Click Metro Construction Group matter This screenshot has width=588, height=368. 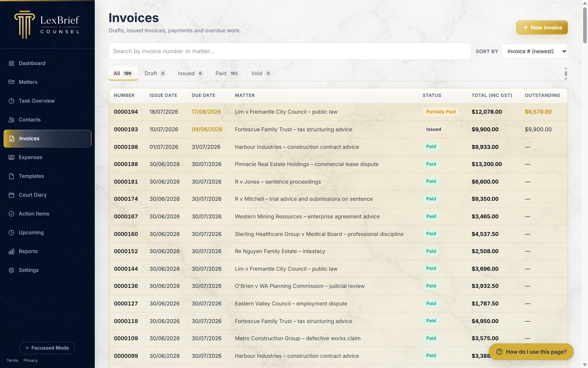coord(298,339)
